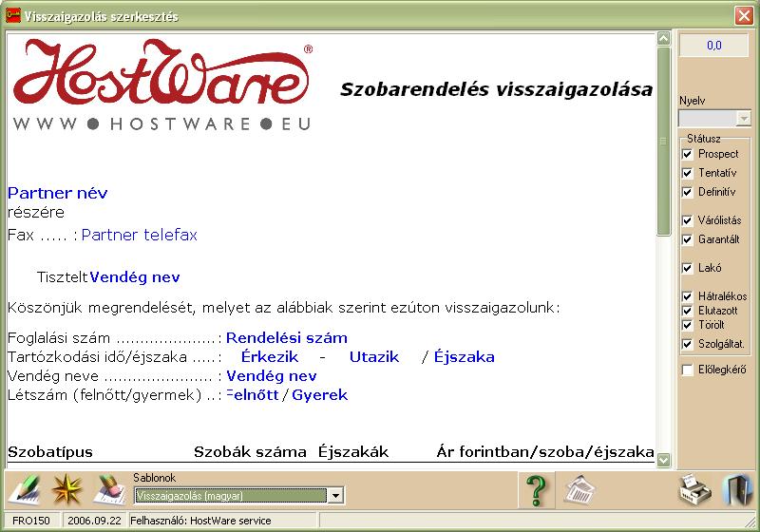
Task: Open the Sablonok template dropdown arrow
Action: click(x=335, y=496)
